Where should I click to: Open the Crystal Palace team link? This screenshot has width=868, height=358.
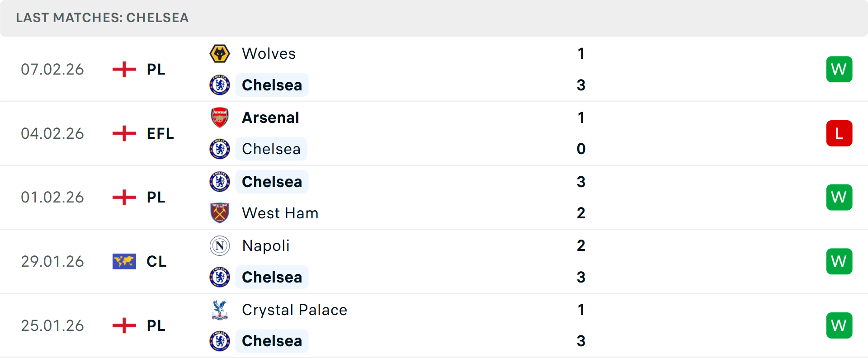pyautogui.click(x=294, y=310)
